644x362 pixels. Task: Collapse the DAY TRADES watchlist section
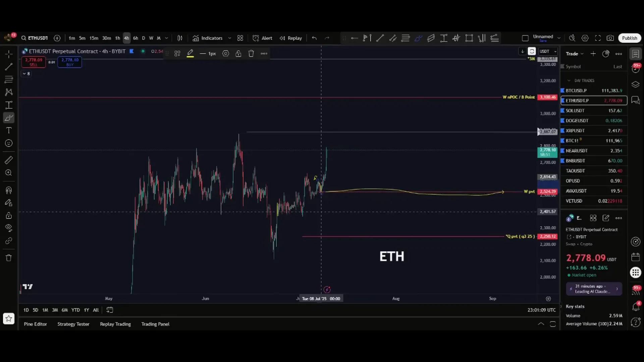569,81
